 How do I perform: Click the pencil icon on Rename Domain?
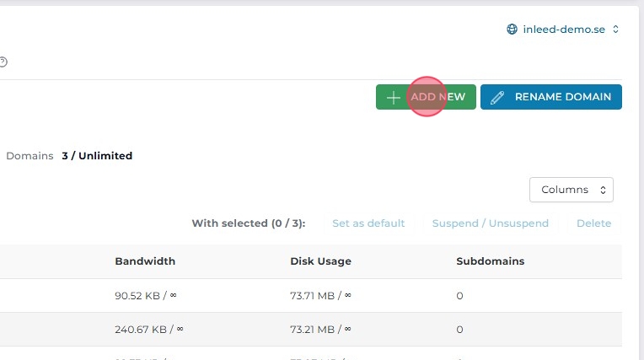point(497,97)
